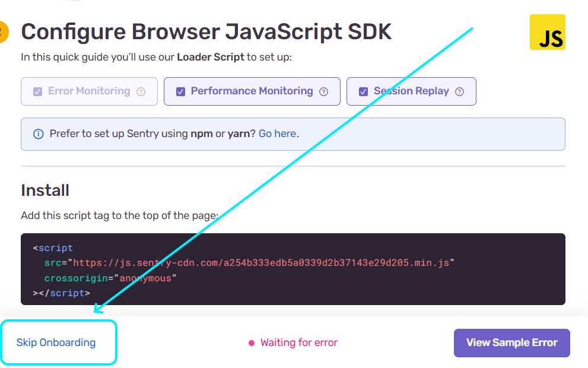
Task: Click the Loader Script bold text
Action: [x=211, y=57]
